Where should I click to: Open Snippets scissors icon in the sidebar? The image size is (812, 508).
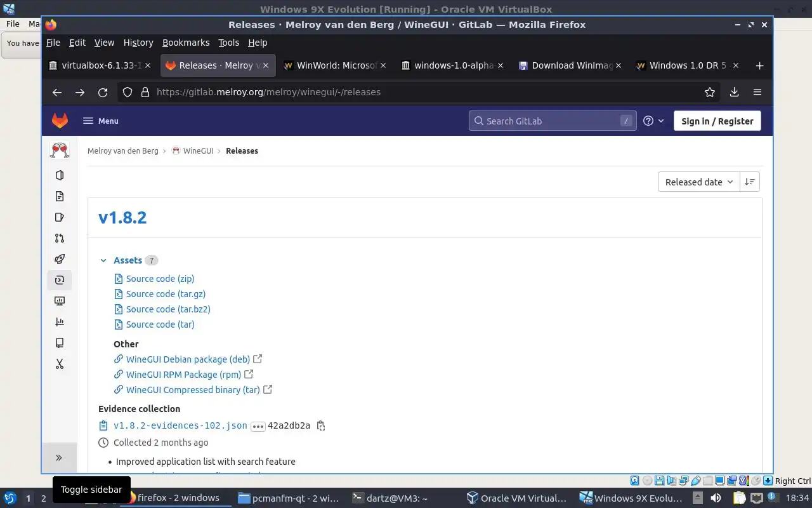60,364
